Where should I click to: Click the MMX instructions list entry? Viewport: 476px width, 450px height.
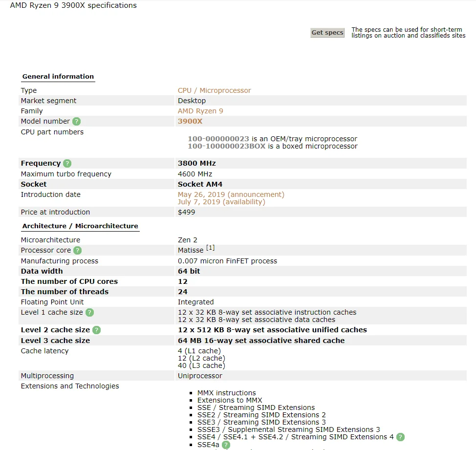click(x=226, y=393)
